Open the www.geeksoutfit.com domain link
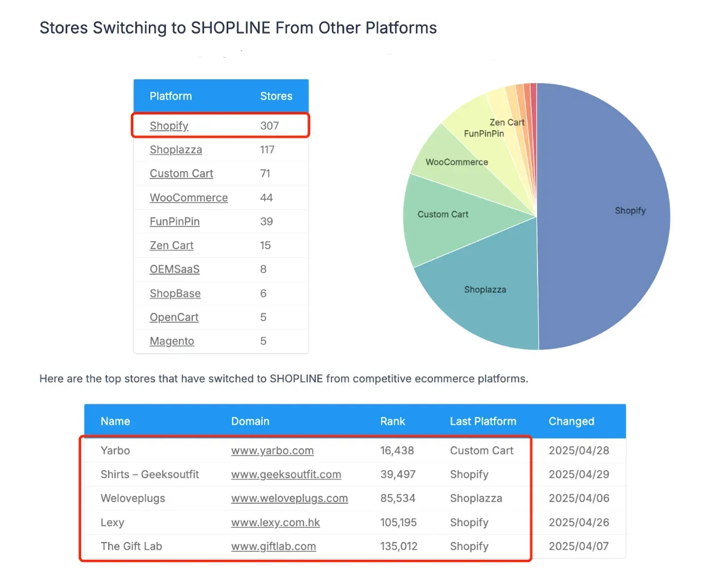The height and width of the screenshot is (588, 727). coord(286,474)
